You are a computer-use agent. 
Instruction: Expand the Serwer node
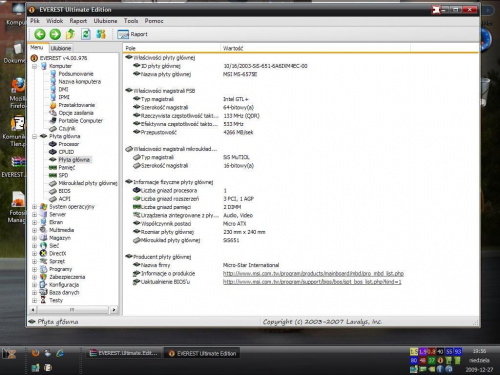point(34,214)
